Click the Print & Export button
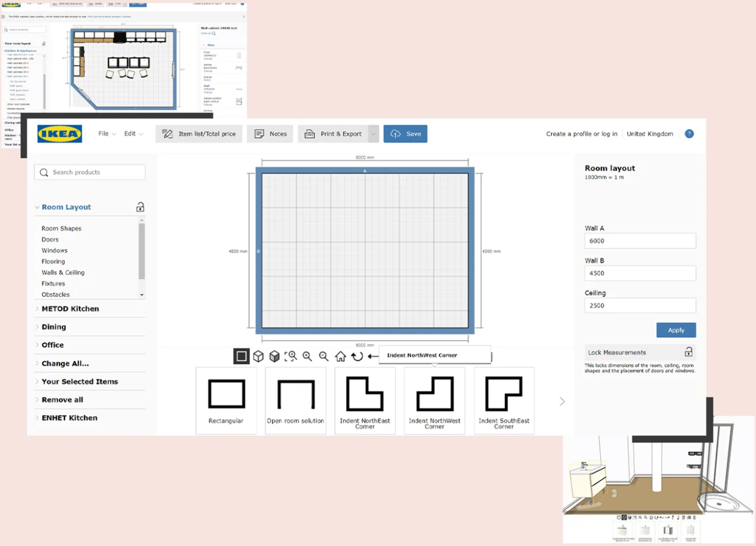Screen dimensions: 756x546 point(333,134)
